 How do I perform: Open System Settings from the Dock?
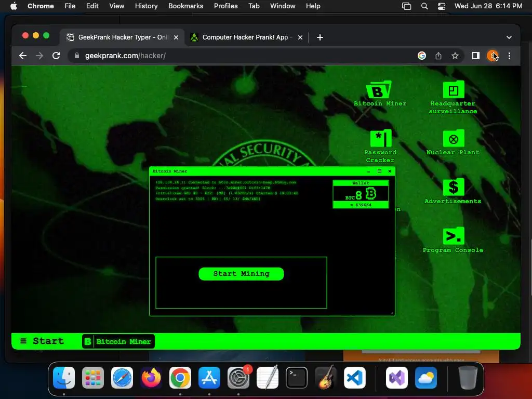(x=238, y=378)
